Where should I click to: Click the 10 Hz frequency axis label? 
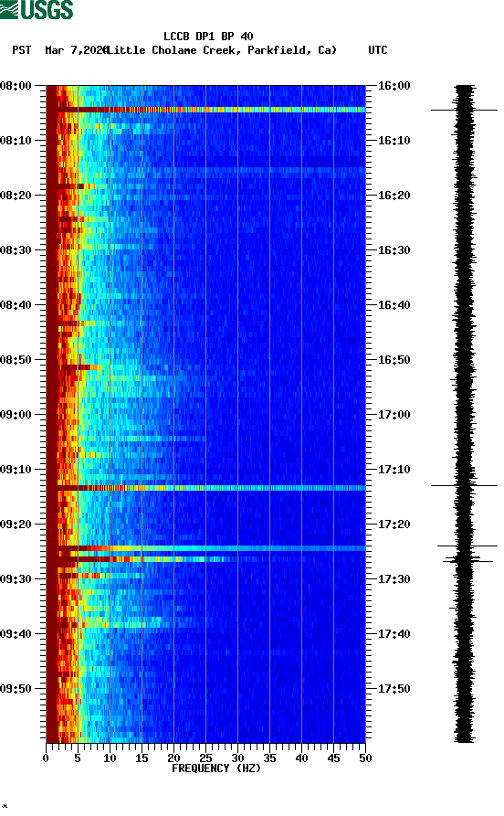[x=110, y=758]
